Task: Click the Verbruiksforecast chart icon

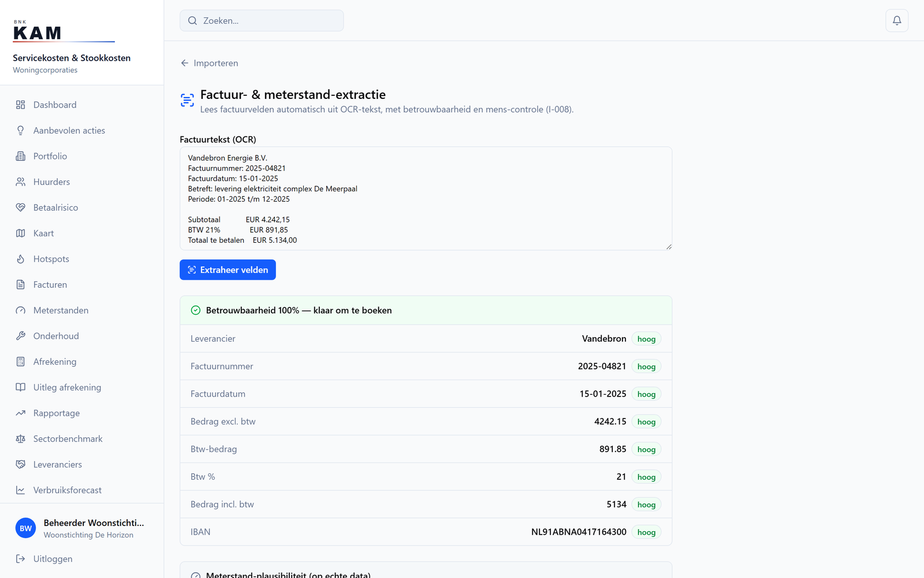Action: click(21, 490)
